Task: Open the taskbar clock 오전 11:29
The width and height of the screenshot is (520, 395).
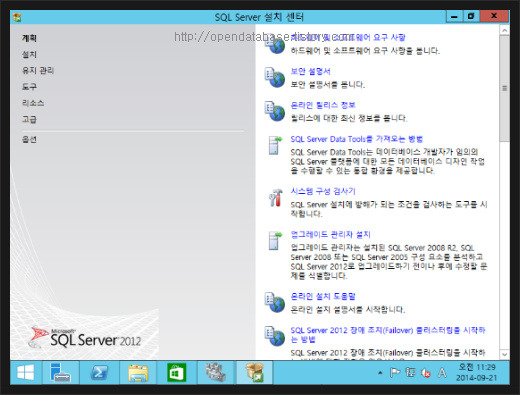Action: tap(477, 372)
